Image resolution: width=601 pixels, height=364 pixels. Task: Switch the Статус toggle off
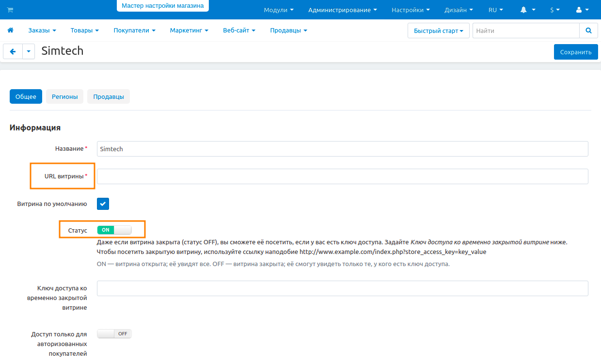click(114, 230)
